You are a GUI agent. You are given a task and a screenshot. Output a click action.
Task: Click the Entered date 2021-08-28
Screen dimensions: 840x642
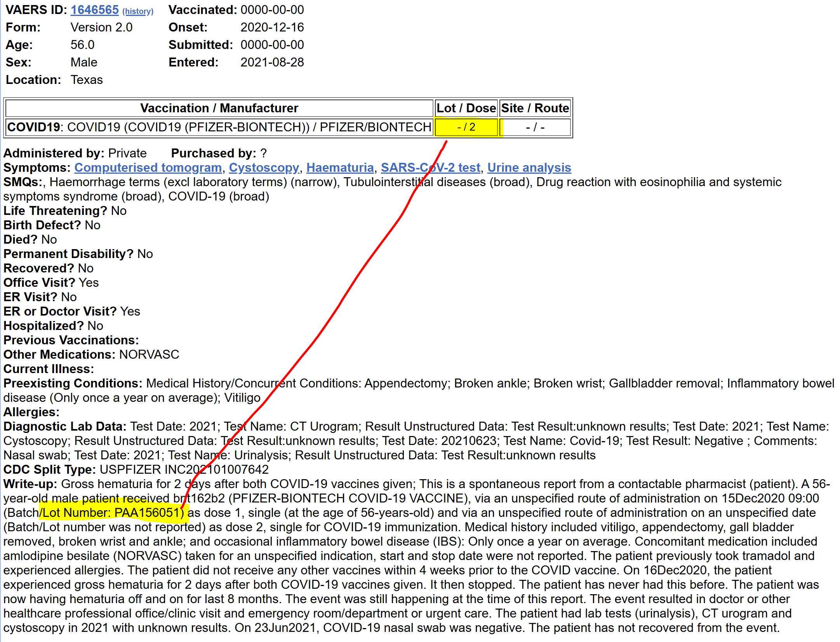[x=272, y=62]
